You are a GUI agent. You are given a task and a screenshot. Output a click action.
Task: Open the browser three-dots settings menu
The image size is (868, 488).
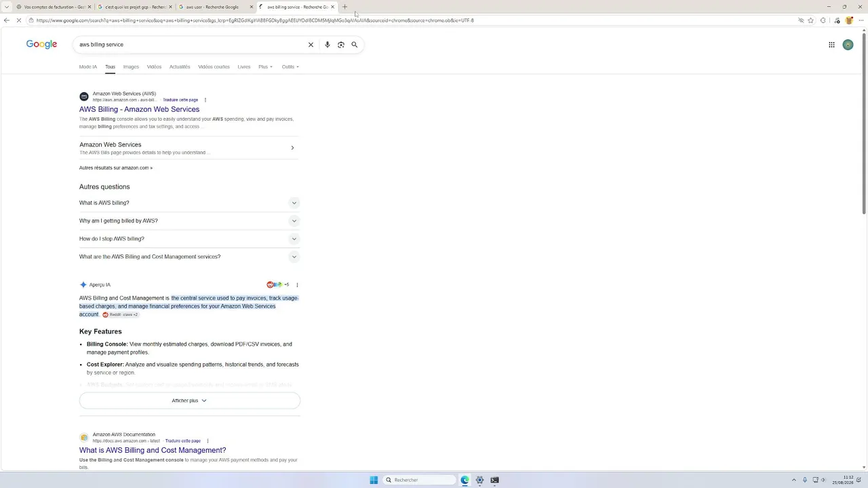(860, 20)
